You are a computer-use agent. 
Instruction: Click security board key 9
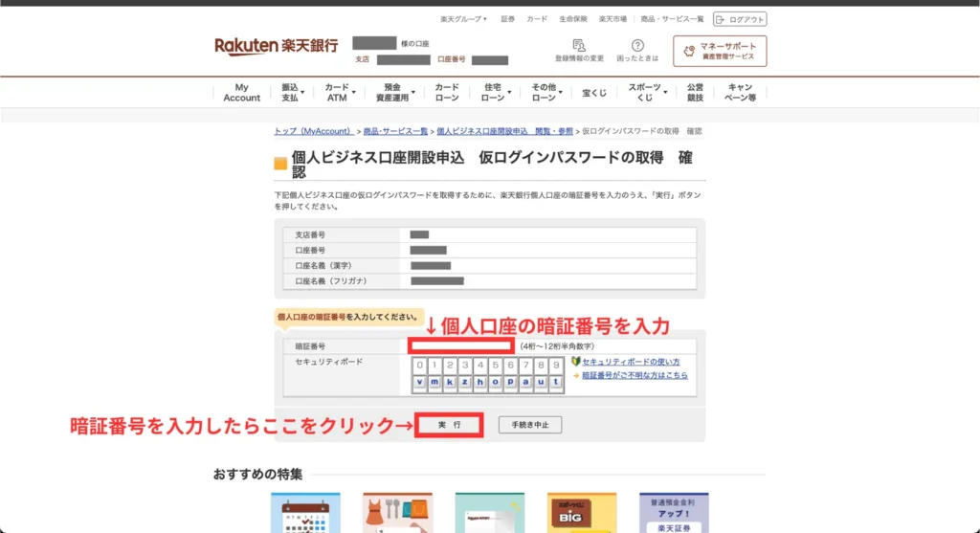(x=556, y=365)
